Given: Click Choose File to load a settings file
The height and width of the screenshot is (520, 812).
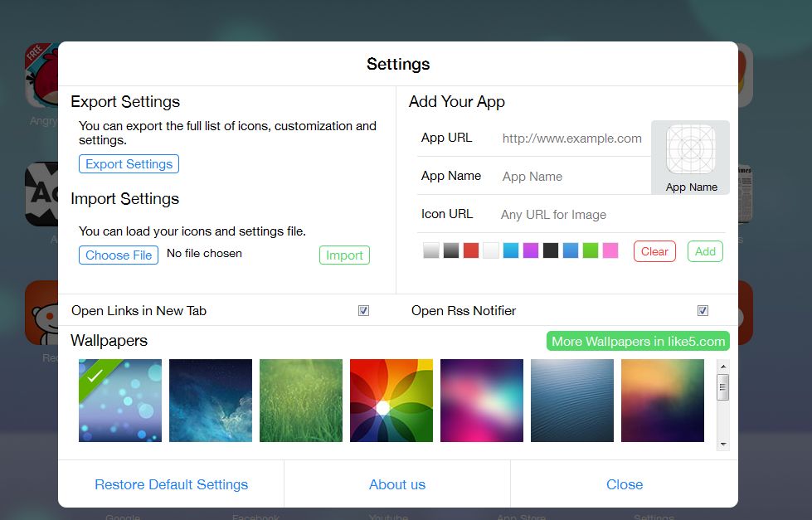Looking at the screenshot, I should tap(118, 255).
